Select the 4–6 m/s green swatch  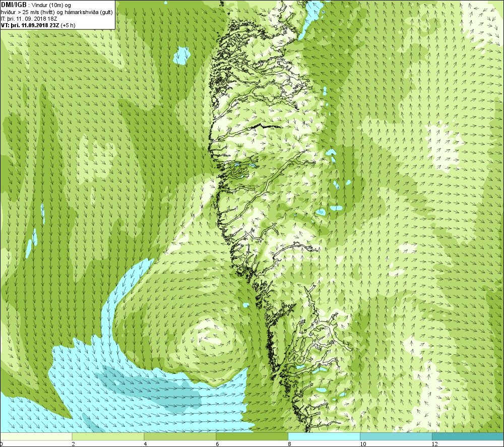[x=180, y=436]
